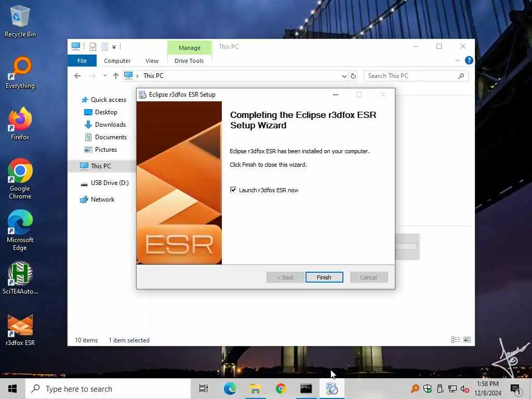532x399 pixels.
Task: Open the Google Chrome desktop shortcut
Action: tap(20, 179)
